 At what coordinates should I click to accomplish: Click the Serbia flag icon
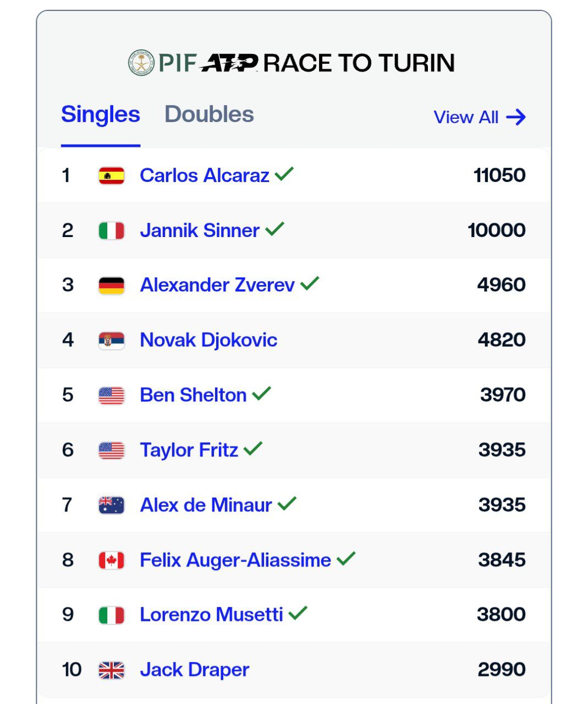coord(111,340)
